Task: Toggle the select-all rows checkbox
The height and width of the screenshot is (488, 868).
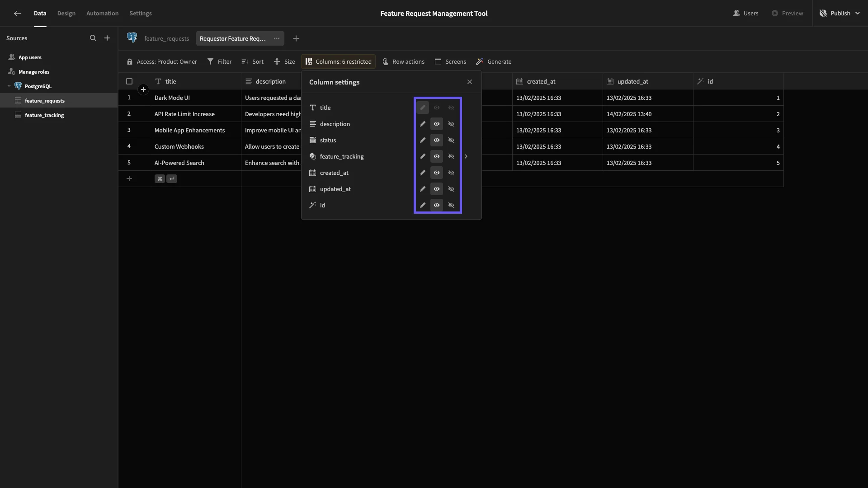Action: tap(129, 82)
